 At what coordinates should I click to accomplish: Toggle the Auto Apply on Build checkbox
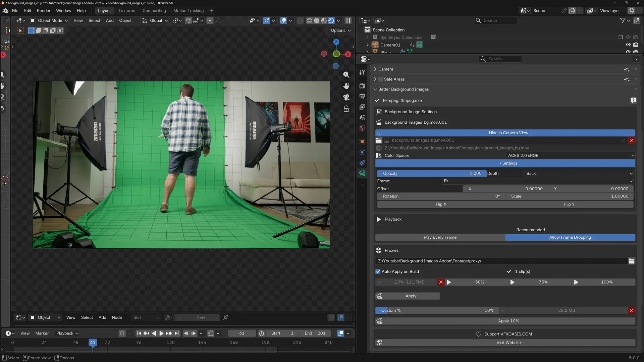tap(378, 272)
